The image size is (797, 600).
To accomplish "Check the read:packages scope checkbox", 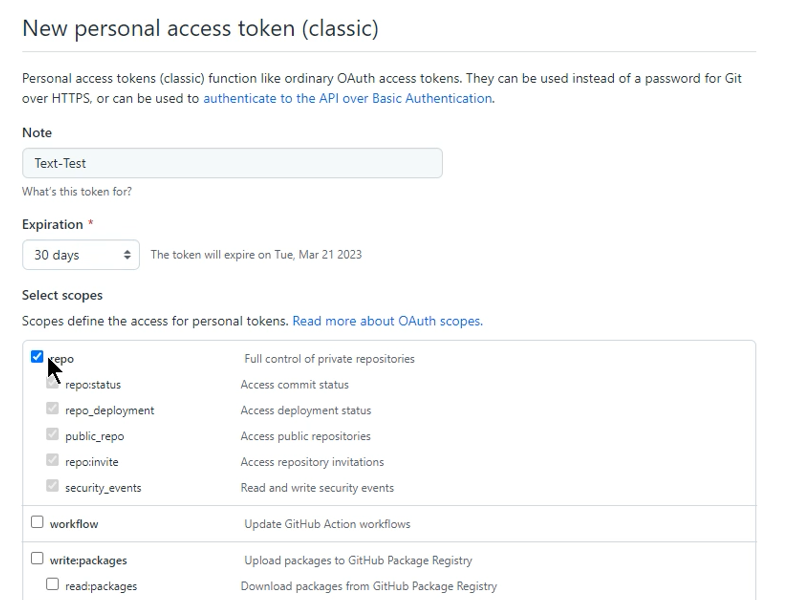I will pyautogui.click(x=53, y=584).
